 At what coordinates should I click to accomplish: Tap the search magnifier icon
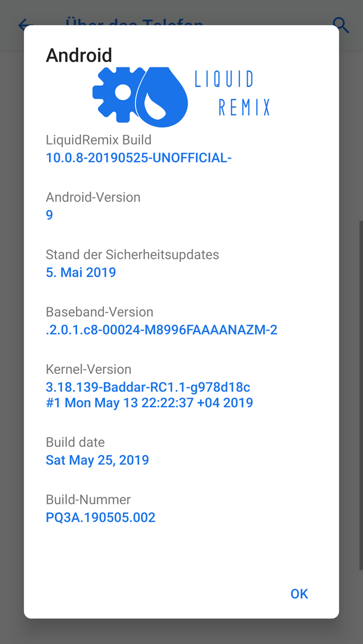[341, 25]
